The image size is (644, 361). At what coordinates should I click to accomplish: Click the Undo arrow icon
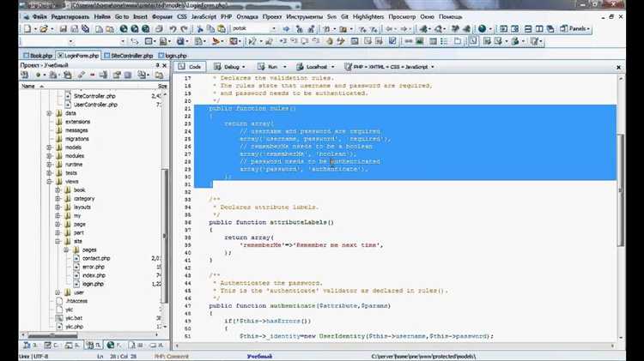[173, 28]
